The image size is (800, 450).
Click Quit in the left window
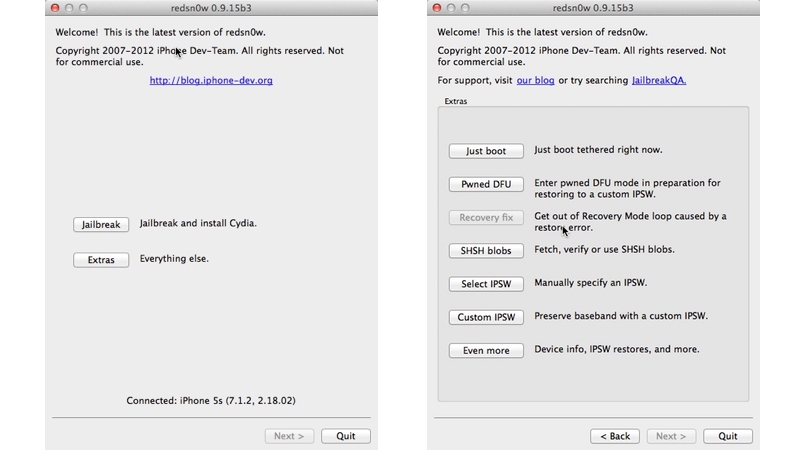(x=345, y=436)
